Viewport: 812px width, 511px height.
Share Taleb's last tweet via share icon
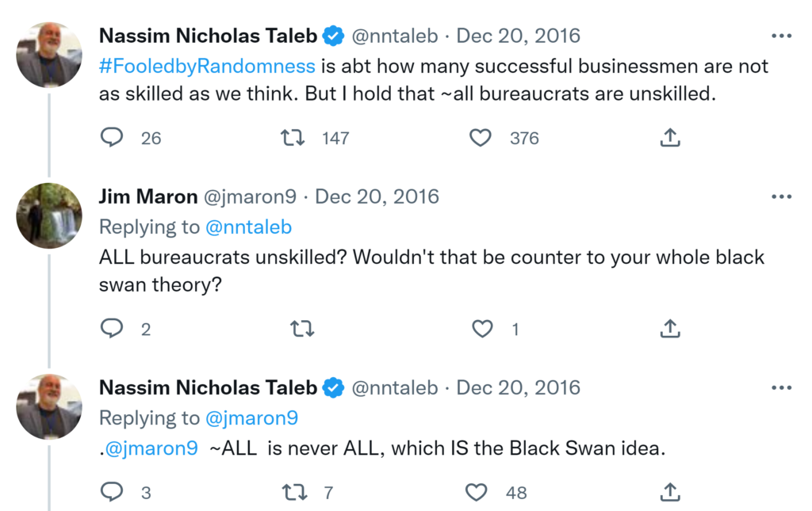click(670, 493)
